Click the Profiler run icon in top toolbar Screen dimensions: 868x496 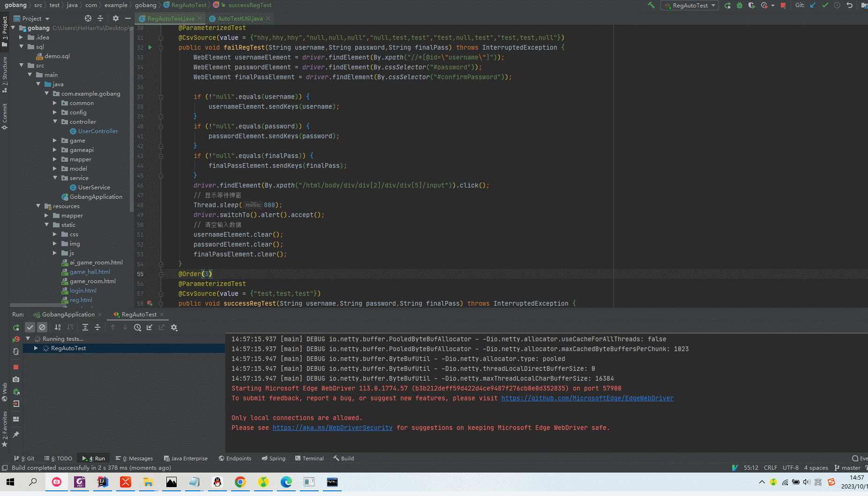click(764, 5)
